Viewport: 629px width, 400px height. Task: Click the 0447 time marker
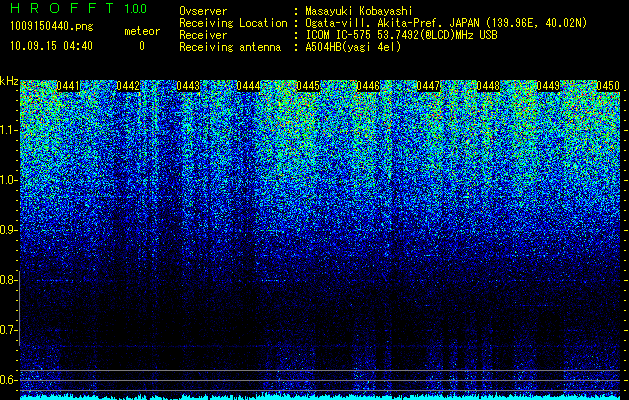pos(428,86)
